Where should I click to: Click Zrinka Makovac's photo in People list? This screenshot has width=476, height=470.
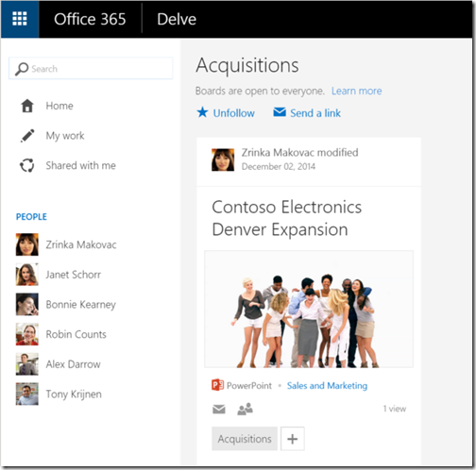point(27,244)
